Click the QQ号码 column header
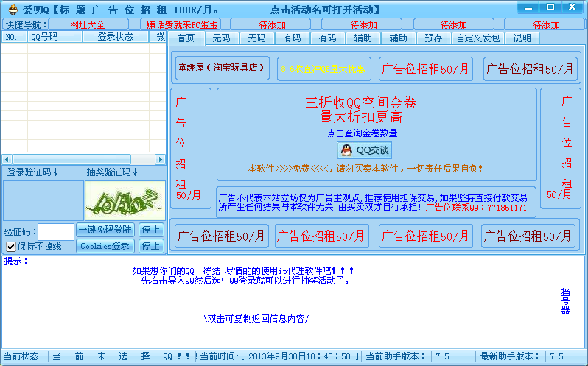 (55, 37)
